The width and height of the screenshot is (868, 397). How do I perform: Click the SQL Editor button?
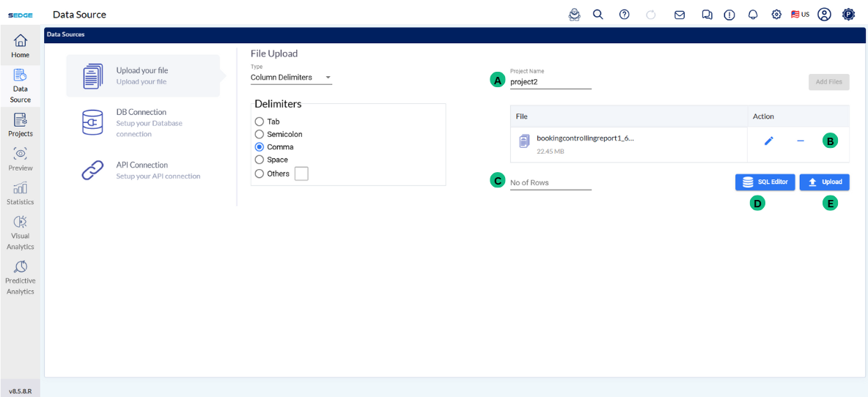765,182
